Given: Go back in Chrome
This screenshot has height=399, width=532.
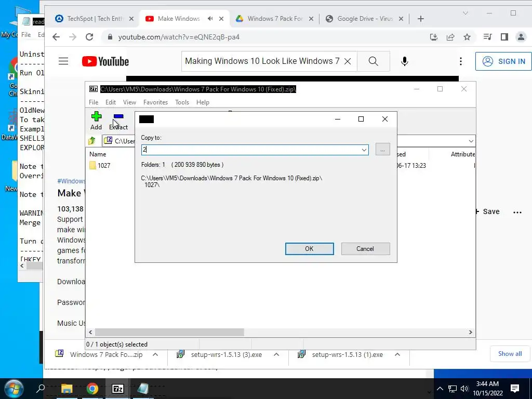Looking at the screenshot, I should [56, 37].
